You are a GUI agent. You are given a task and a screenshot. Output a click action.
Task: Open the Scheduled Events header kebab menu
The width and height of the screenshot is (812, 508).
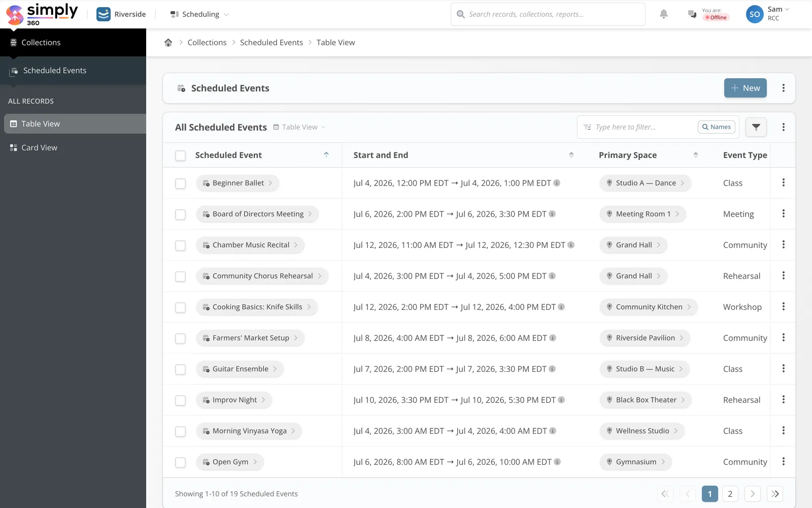(x=783, y=88)
